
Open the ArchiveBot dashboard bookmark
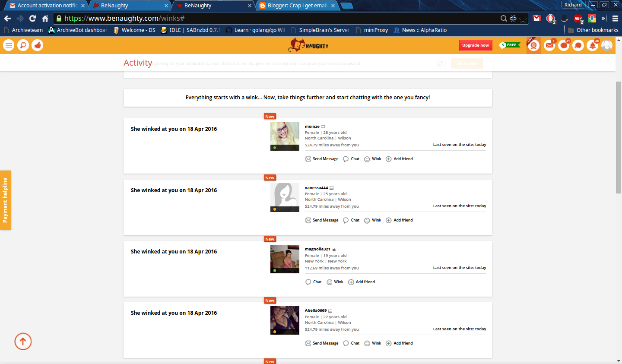point(78,30)
